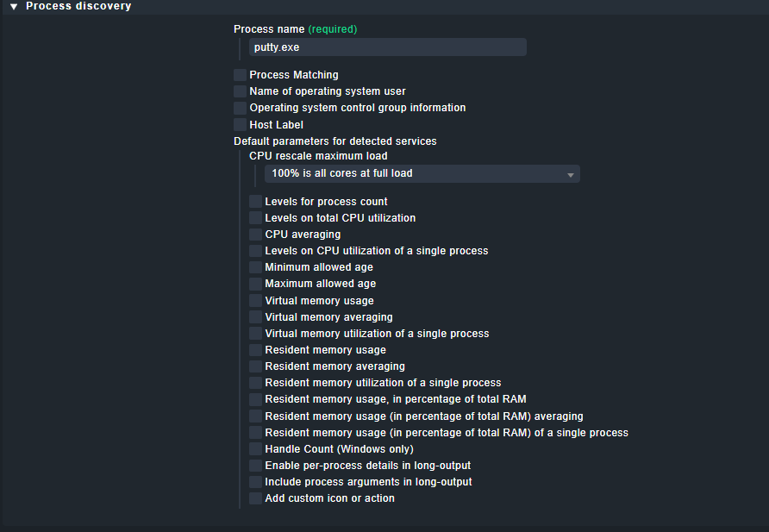Open the CPU rescale maximum load dropdown
Viewport: 769px width, 532px height.
pyautogui.click(x=422, y=174)
